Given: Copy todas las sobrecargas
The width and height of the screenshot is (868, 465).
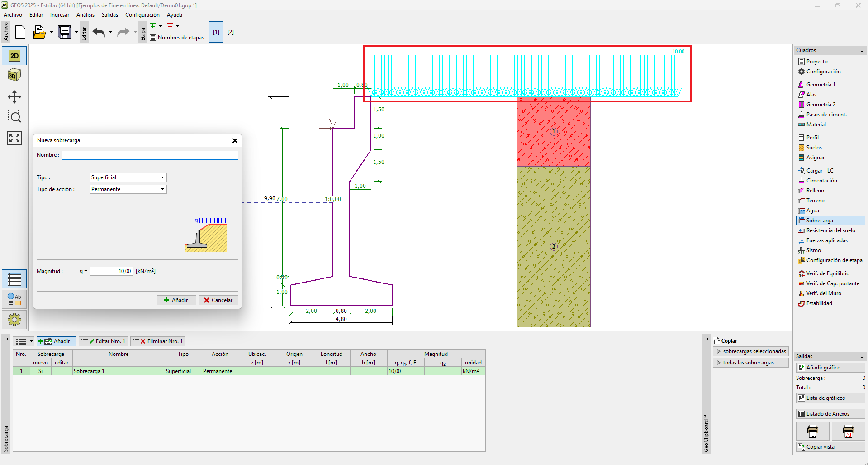Looking at the screenshot, I should [x=751, y=363].
